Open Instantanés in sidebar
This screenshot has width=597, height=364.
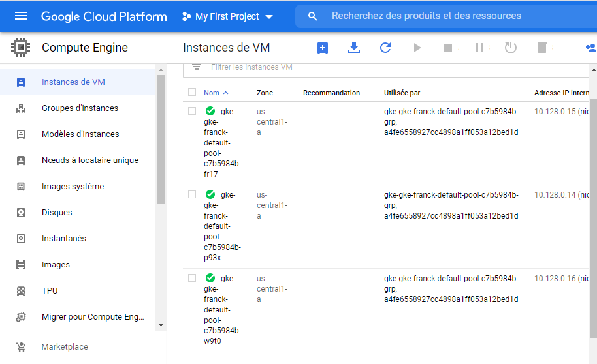[78, 239]
